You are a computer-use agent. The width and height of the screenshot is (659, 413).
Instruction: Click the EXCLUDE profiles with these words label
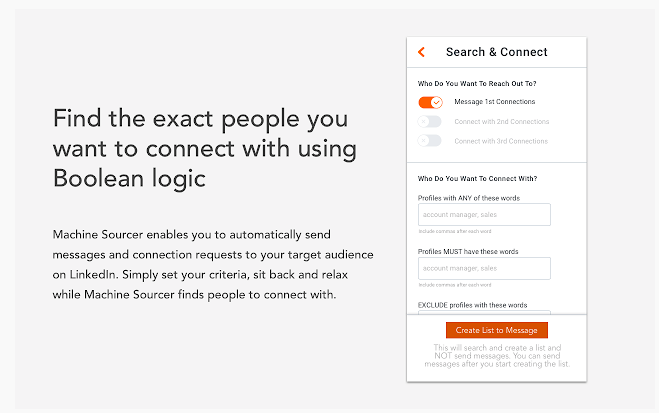pyautogui.click(x=470, y=304)
